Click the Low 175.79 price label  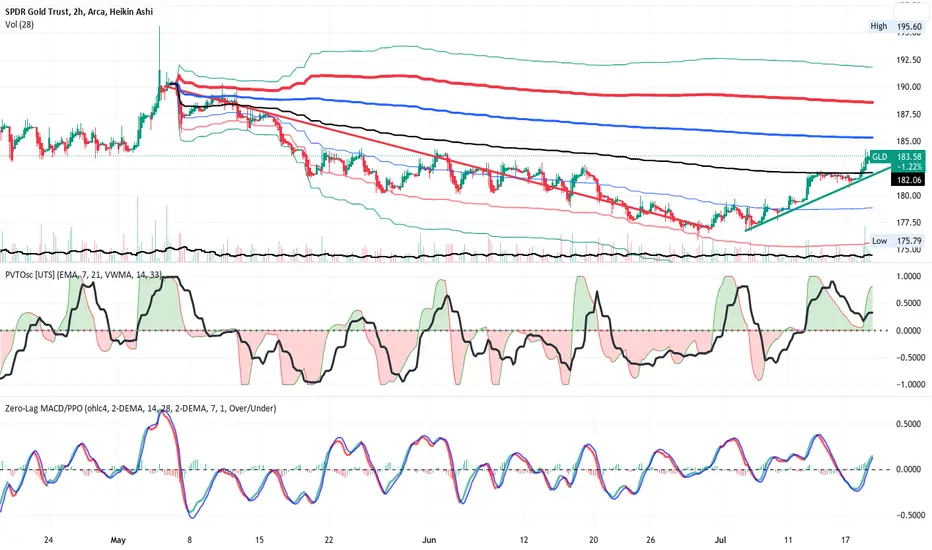pos(896,241)
